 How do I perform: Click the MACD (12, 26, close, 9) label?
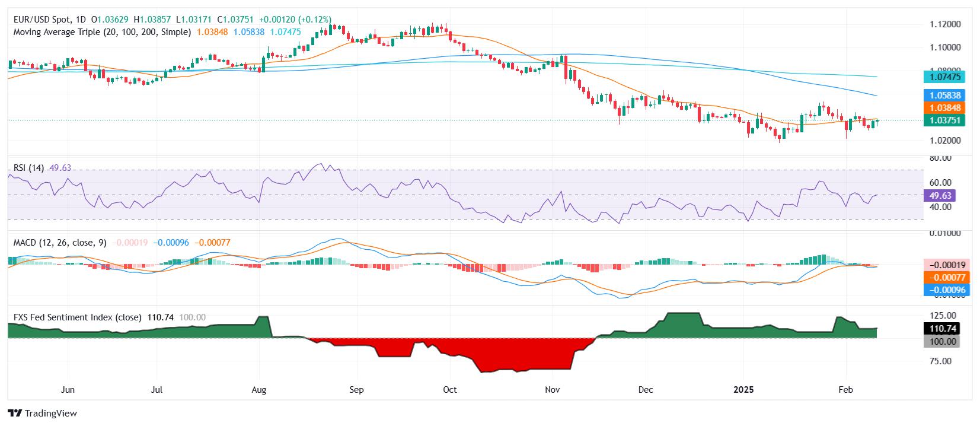(x=60, y=243)
